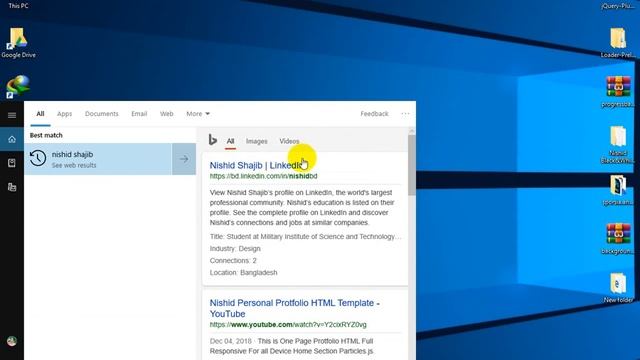Select the This PC desktop label
The width and height of the screenshot is (640, 360).
18,6
